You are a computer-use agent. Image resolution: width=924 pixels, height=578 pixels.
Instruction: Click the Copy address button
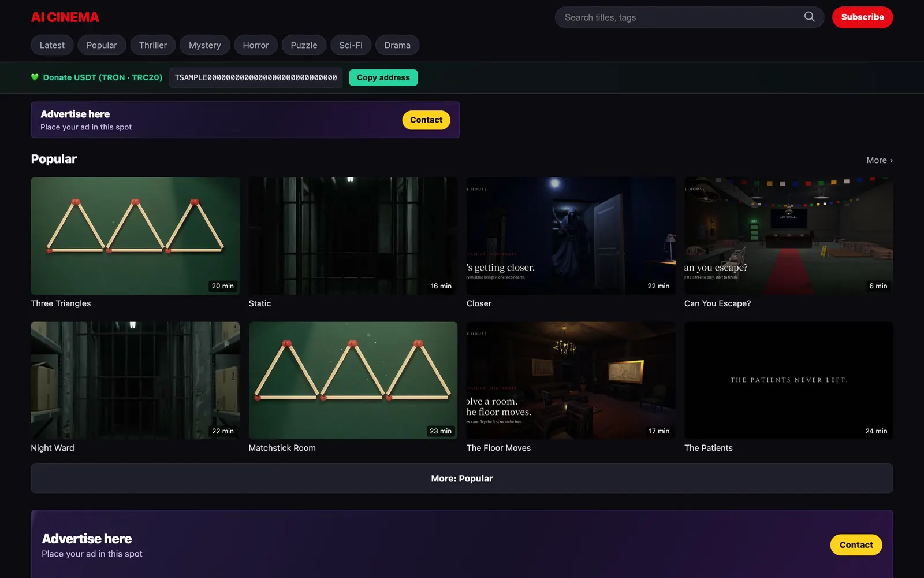pos(383,77)
